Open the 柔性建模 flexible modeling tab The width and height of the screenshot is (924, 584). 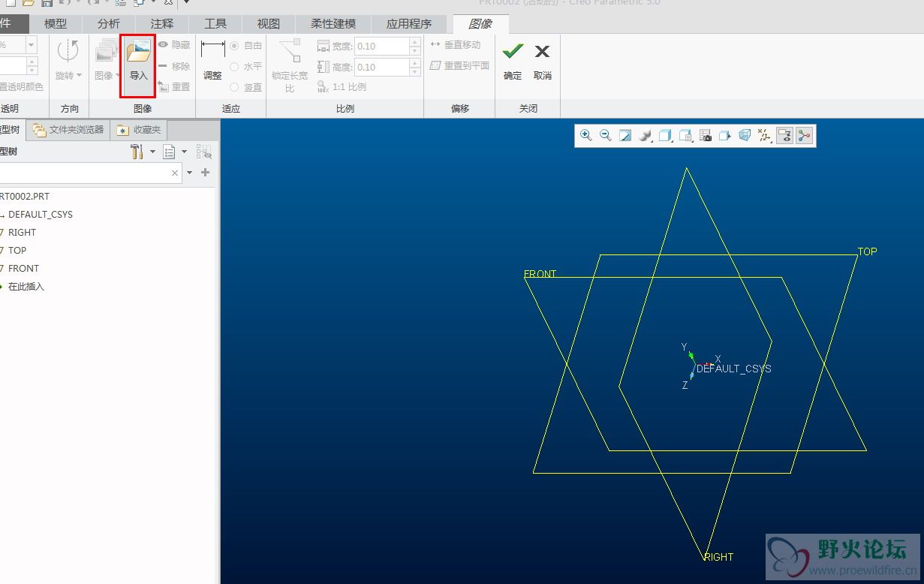(x=333, y=24)
